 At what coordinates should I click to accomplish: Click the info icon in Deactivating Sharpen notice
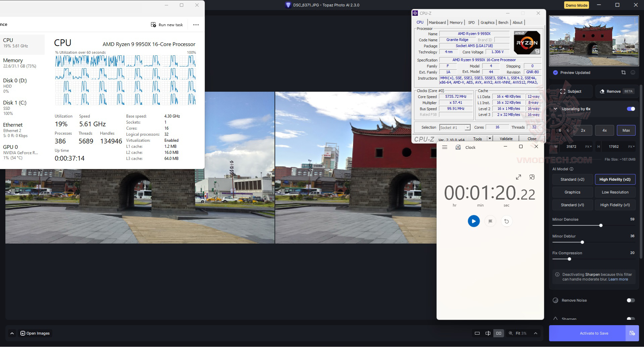click(557, 274)
